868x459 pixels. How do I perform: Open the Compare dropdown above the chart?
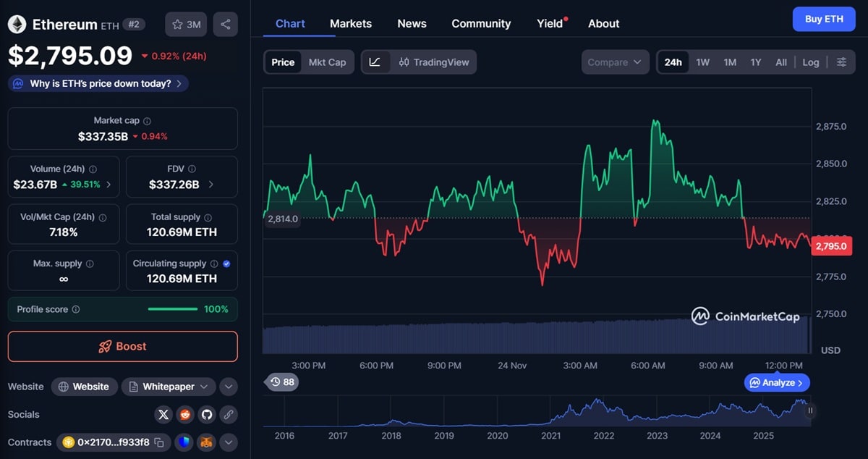(x=614, y=62)
